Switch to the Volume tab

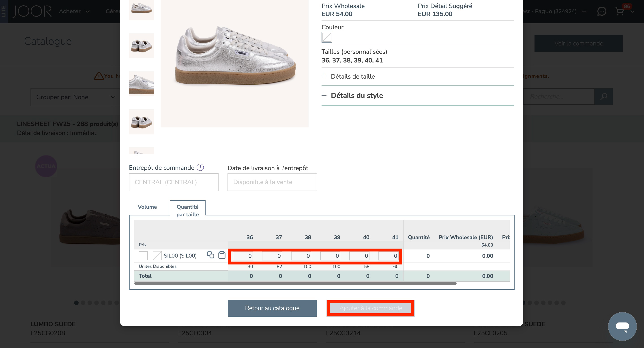coord(147,207)
